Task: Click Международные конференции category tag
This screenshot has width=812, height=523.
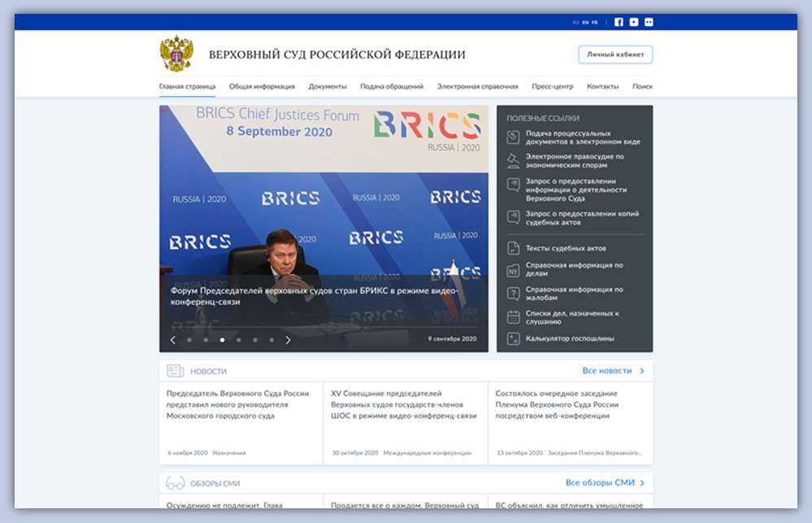Action: pyautogui.click(x=428, y=453)
